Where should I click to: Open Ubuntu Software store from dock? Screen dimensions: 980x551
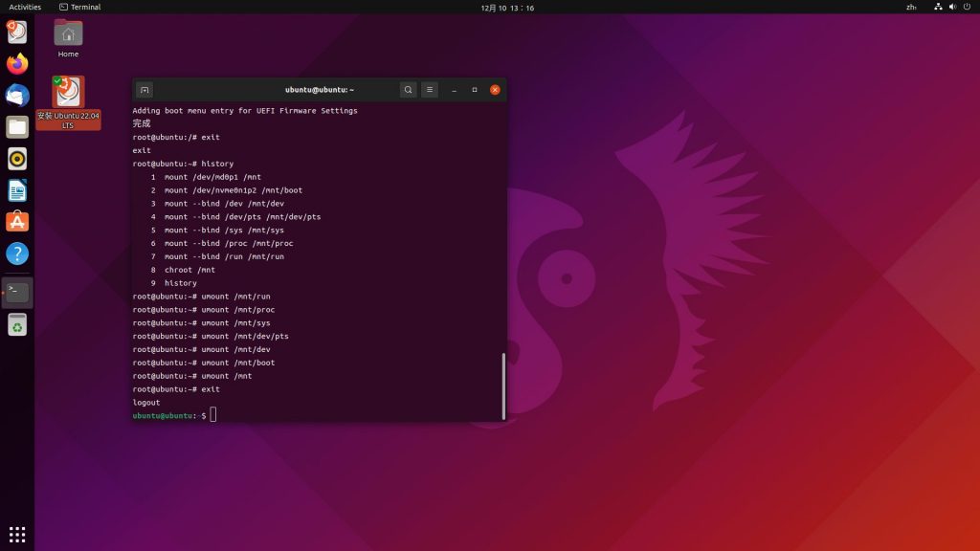(x=17, y=222)
